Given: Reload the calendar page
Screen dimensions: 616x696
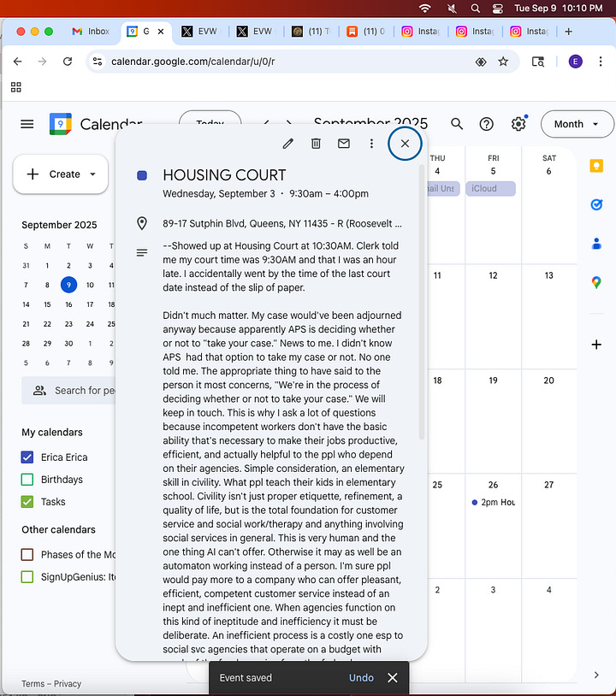Looking at the screenshot, I should point(68,62).
